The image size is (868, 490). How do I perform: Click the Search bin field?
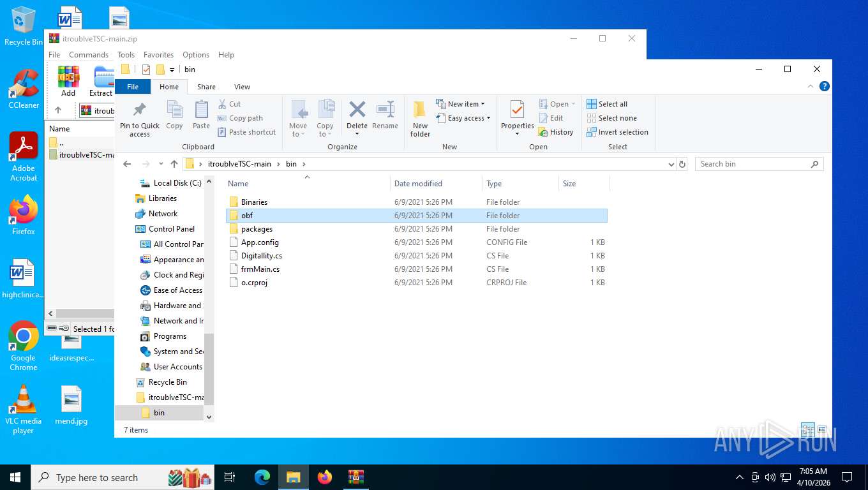tap(759, 164)
